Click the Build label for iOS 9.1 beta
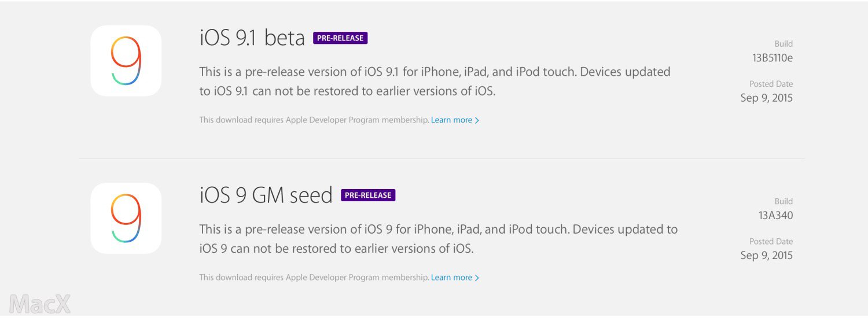Screen dimensions: 868x318 tap(784, 44)
